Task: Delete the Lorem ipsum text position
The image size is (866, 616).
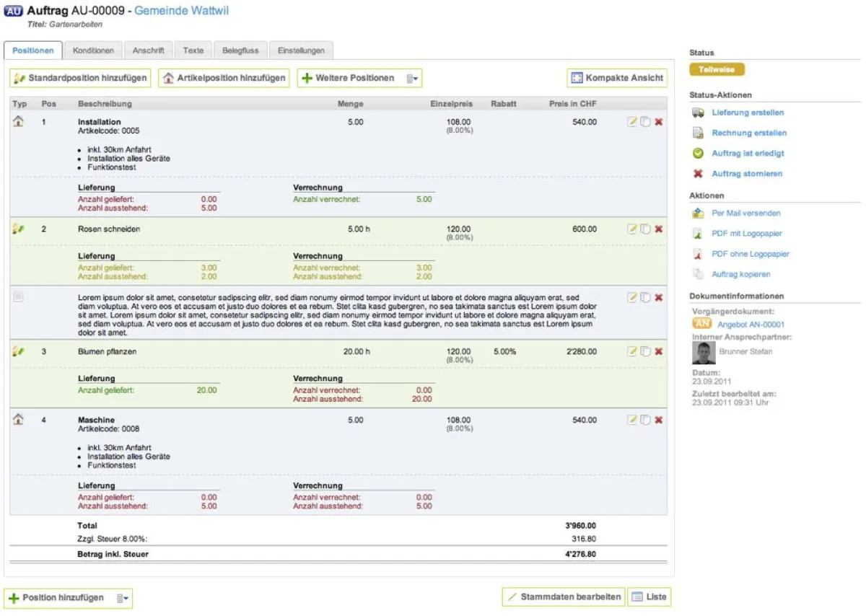Action: tap(658, 297)
